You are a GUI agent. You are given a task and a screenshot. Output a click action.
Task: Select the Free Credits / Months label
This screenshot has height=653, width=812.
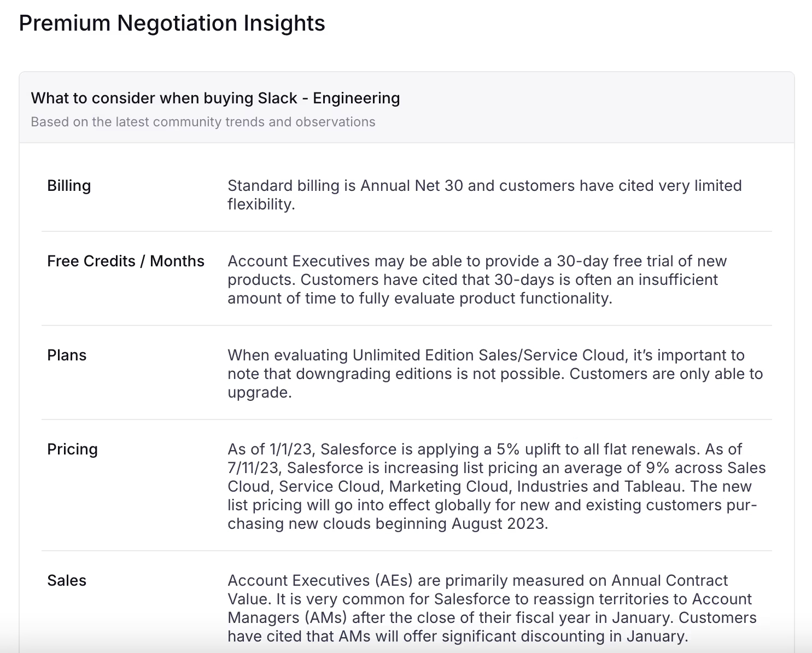(x=126, y=261)
